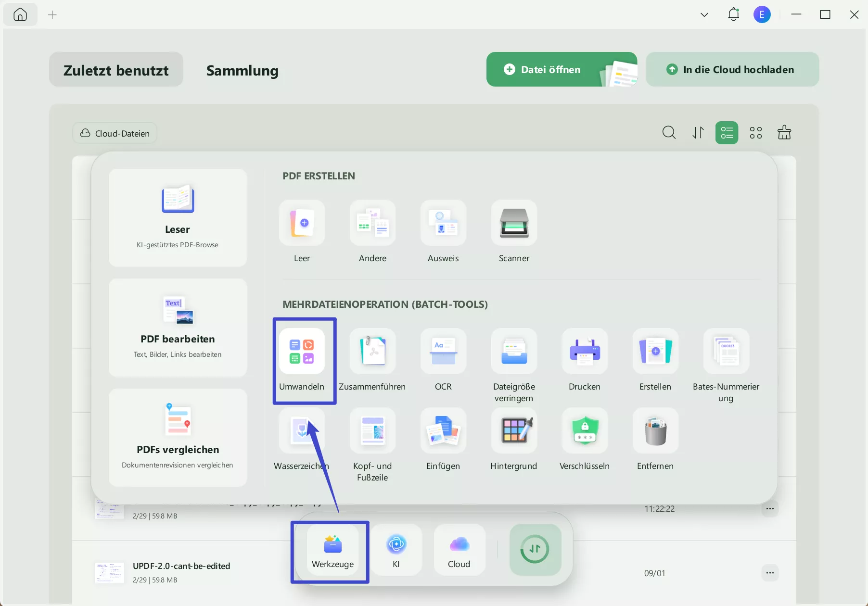This screenshot has height=606, width=868.
Task: Open the notifications bell
Action: coord(733,14)
